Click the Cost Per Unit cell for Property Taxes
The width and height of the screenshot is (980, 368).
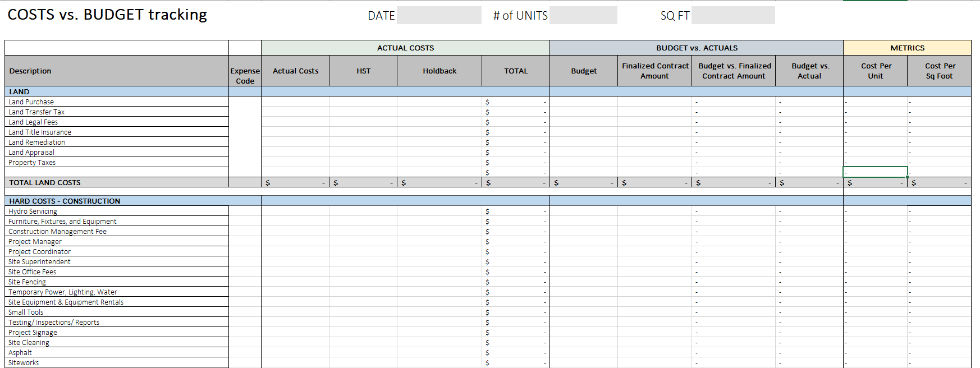point(876,162)
